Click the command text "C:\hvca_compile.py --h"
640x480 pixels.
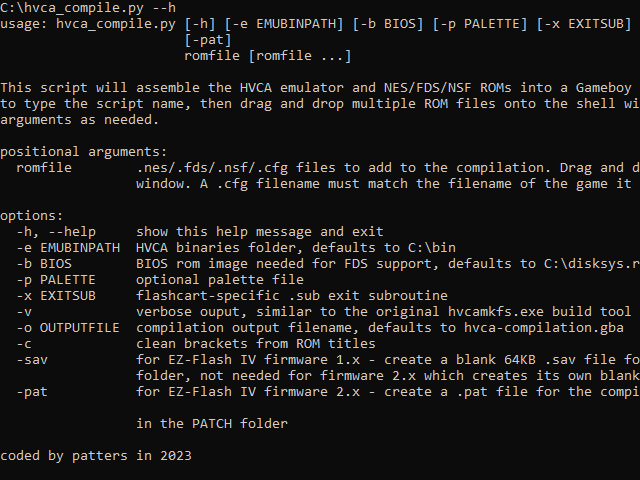point(88,7)
